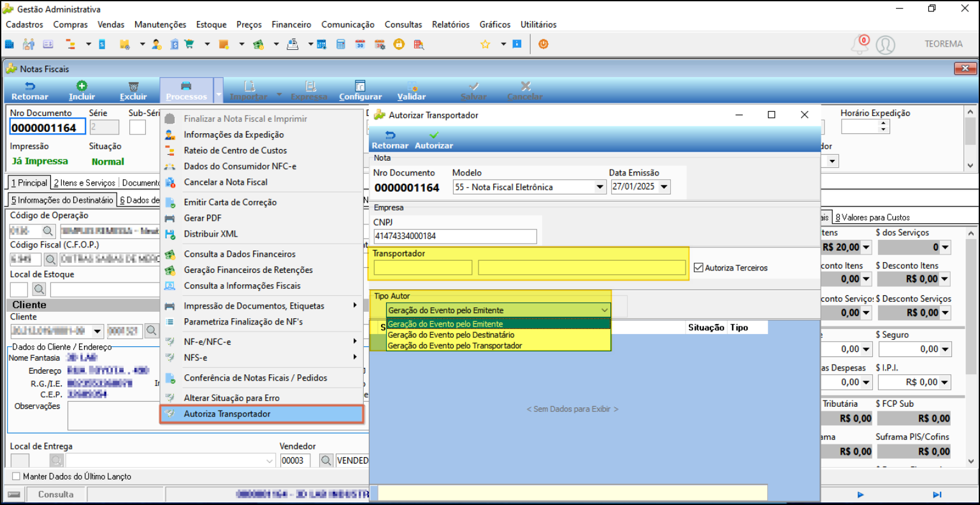The width and height of the screenshot is (980, 505).
Task: Click the CNPJ field in Autorizar Transportador
Action: [x=455, y=236]
